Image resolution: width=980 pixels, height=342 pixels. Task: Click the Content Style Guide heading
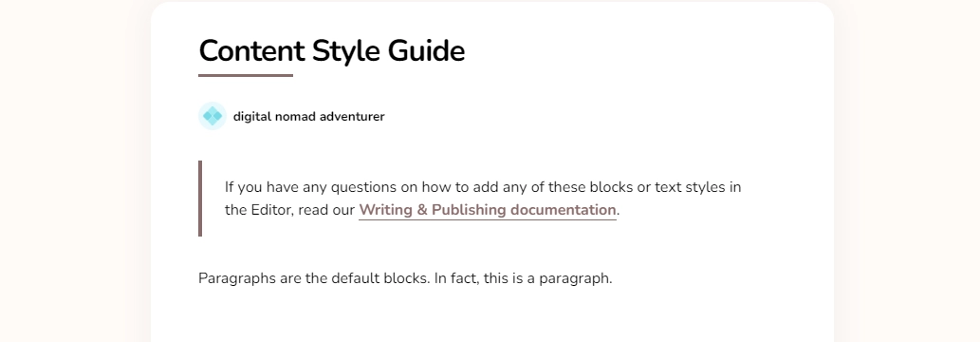click(x=332, y=51)
